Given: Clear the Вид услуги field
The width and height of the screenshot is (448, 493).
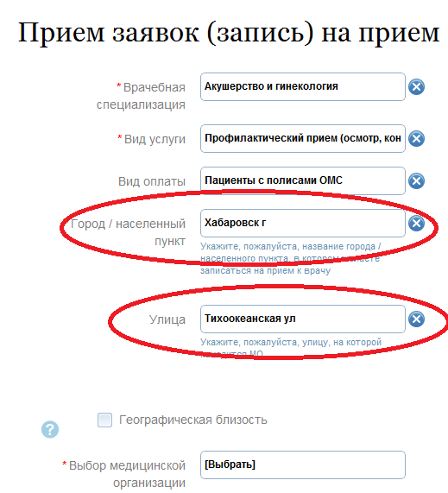Looking at the screenshot, I should tap(416, 139).
